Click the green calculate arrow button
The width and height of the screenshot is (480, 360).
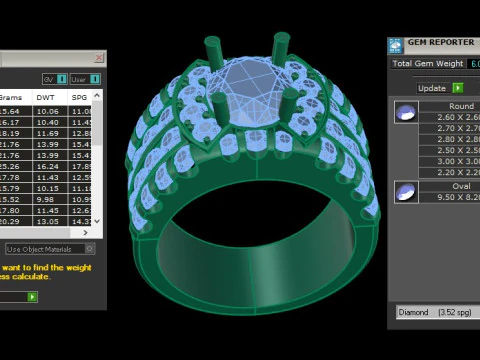(x=32, y=297)
